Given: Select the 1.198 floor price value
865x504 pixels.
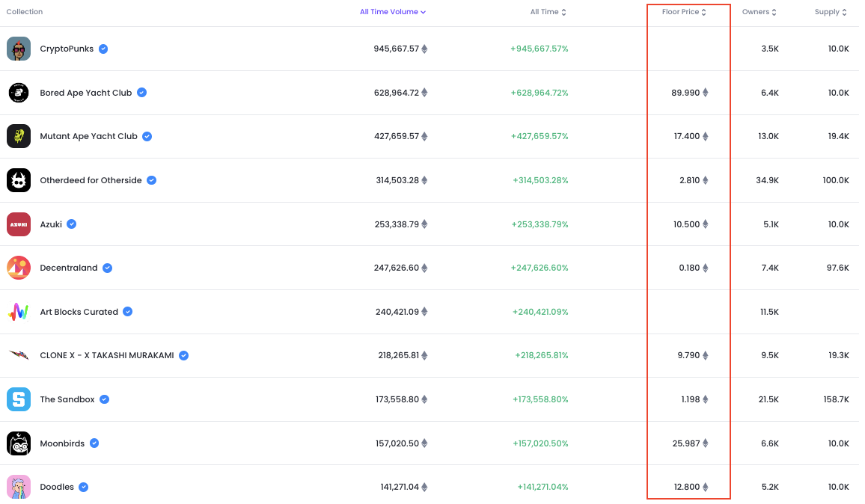Looking at the screenshot, I should tap(691, 400).
